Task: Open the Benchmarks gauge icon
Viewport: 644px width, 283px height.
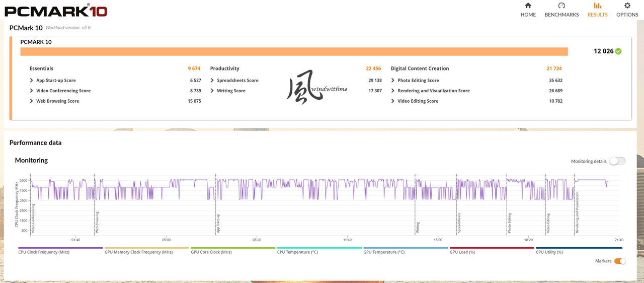Action: tap(561, 6)
